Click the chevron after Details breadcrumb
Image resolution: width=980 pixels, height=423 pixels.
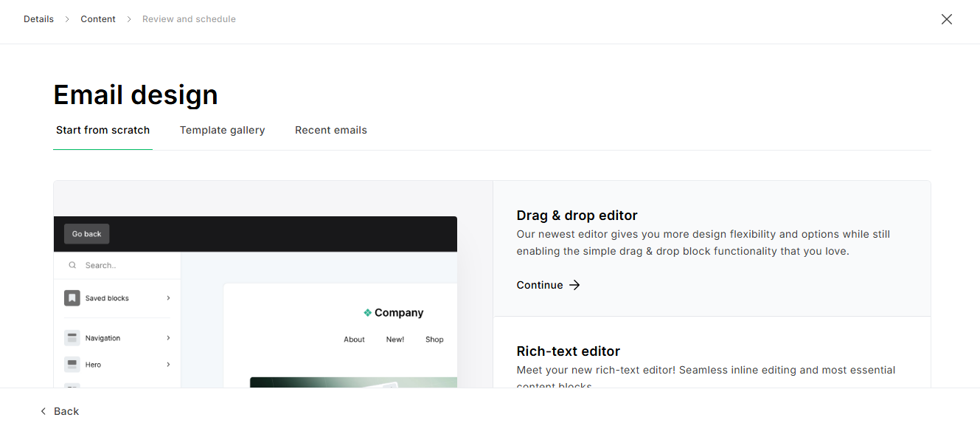(x=67, y=19)
